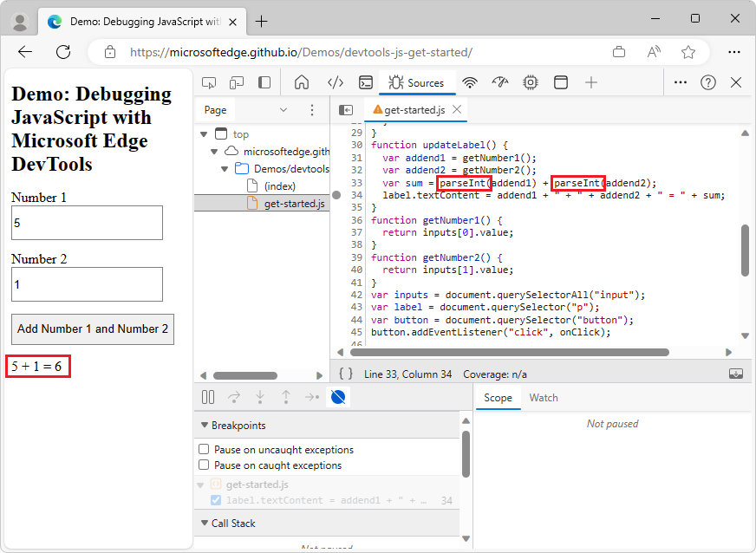Enable Pause on uncaught exceptions
This screenshot has height=553, width=756.
coord(204,450)
